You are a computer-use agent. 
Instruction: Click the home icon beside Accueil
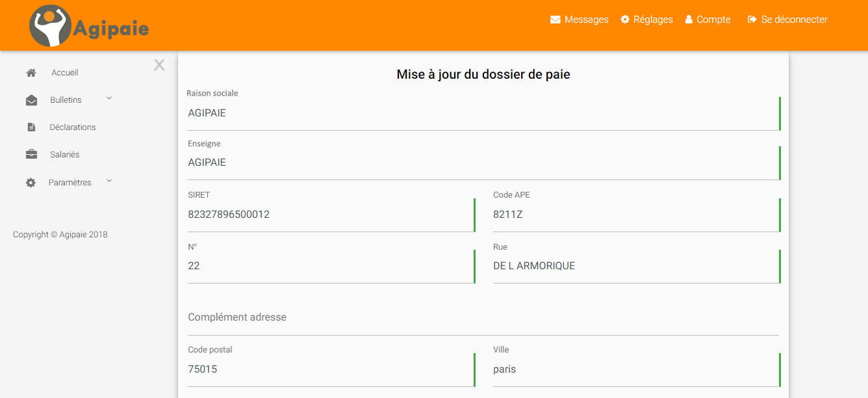(x=31, y=73)
